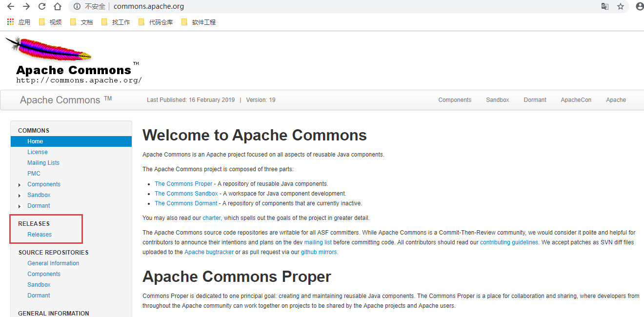Image resolution: width=644 pixels, height=317 pixels.
Task: Open Dormant in top navigation
Action: click(x=535, y=100)
